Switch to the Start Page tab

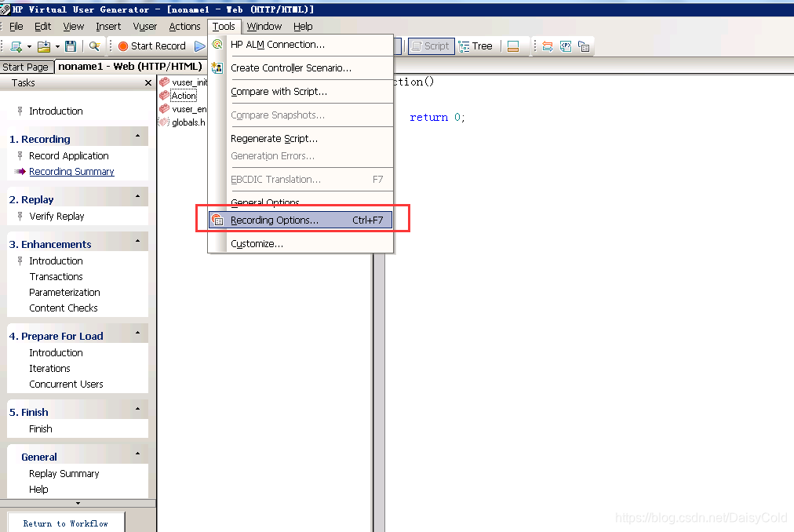click(x=25, y=67)
